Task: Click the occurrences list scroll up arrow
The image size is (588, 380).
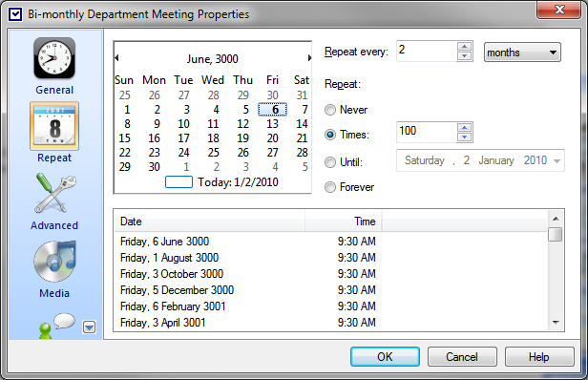Action: point(556,219)
